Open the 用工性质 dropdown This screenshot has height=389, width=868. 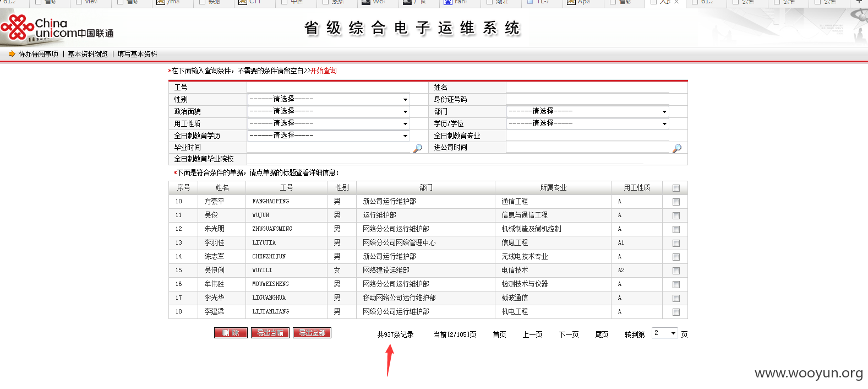[329, 123]
